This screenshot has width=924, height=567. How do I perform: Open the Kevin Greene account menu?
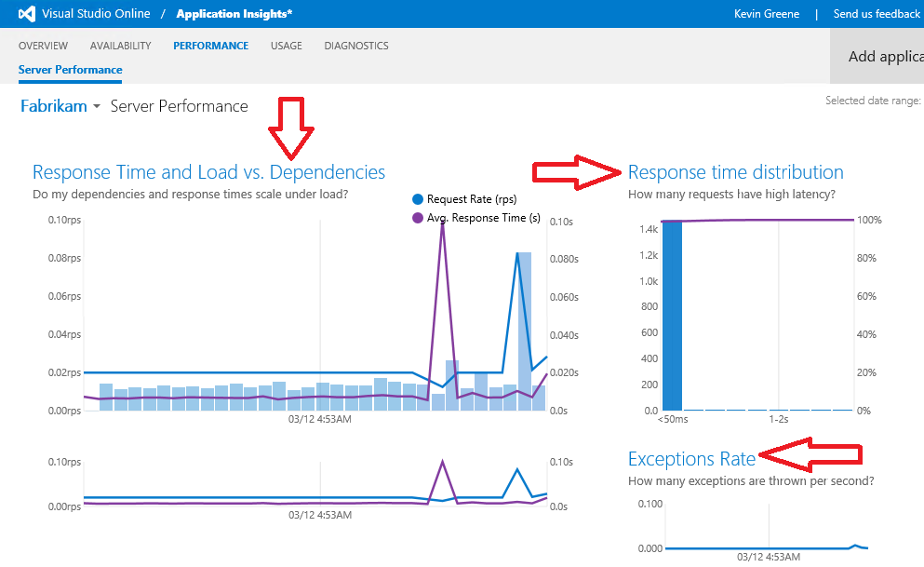(x=767, y=13)
